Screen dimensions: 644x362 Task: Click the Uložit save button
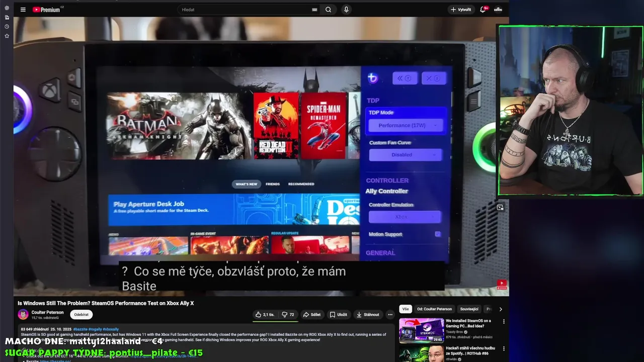pos(338,315)
